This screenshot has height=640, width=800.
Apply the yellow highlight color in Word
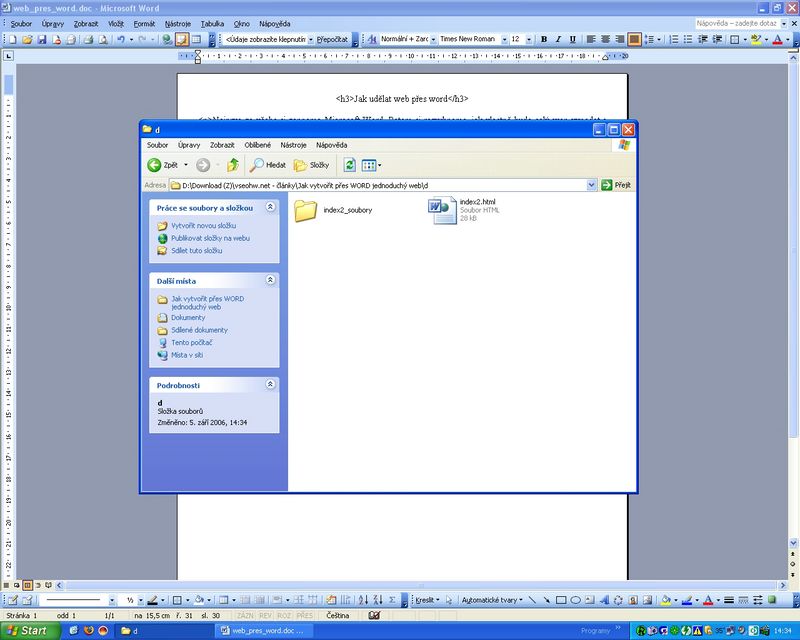coord(756,39)
